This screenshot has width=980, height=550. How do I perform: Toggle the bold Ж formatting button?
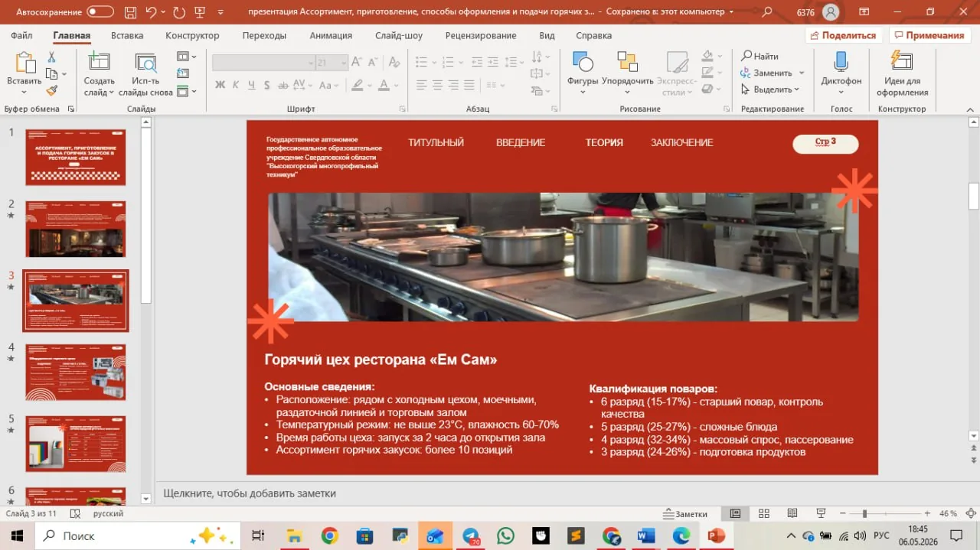220,85
